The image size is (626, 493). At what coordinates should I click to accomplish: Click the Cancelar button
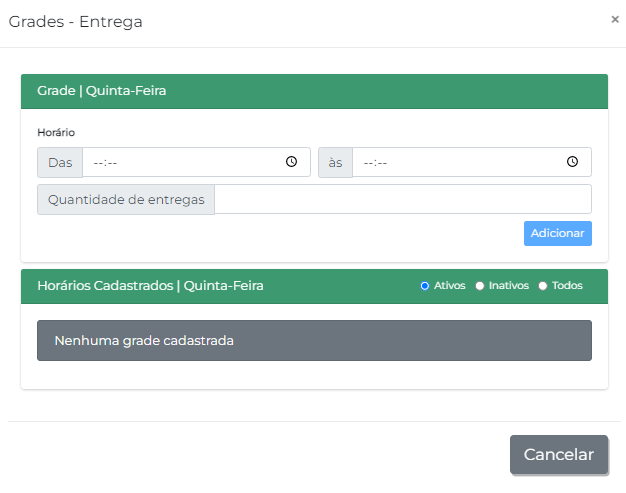558,454
